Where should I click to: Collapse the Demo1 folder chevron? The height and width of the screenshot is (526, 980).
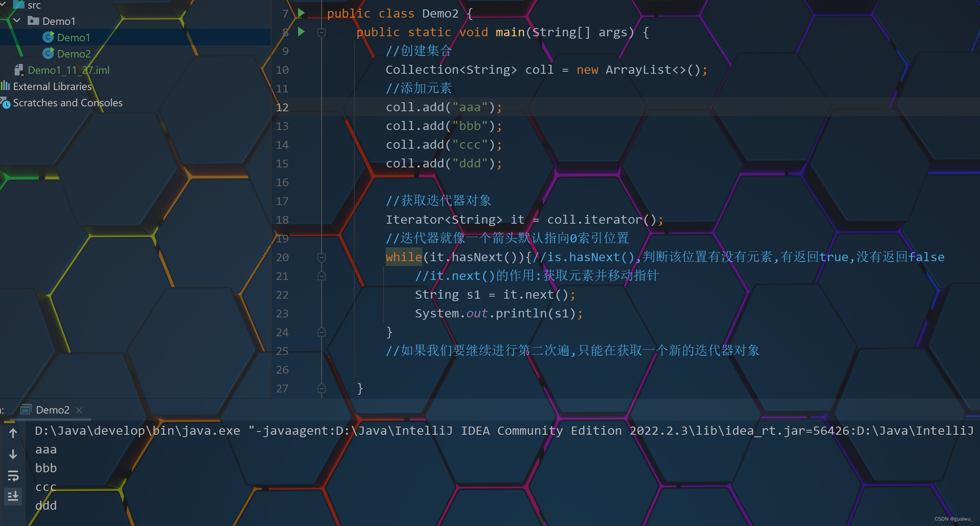coord(17,20)
